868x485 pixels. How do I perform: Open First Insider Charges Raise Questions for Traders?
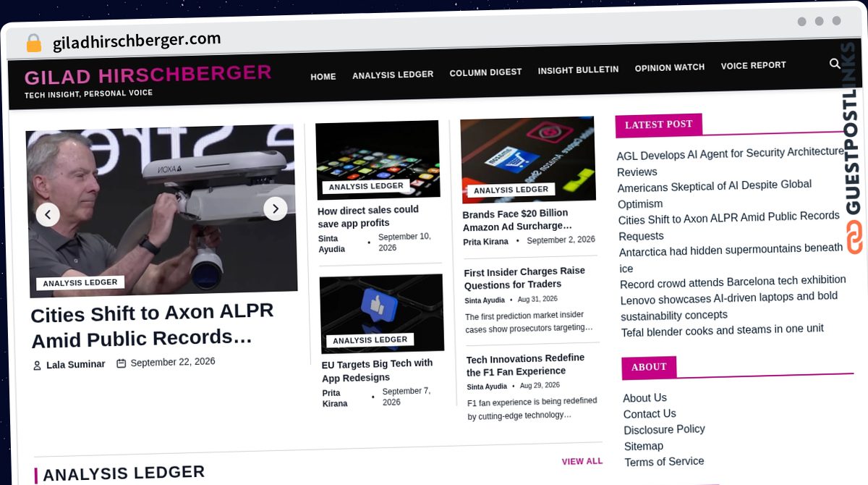[525, 277]
